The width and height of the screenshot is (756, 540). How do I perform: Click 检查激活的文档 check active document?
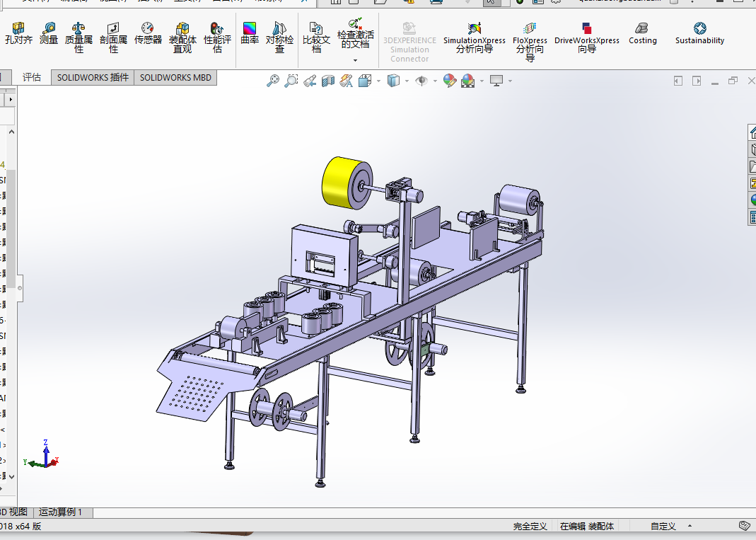point(355,33)
